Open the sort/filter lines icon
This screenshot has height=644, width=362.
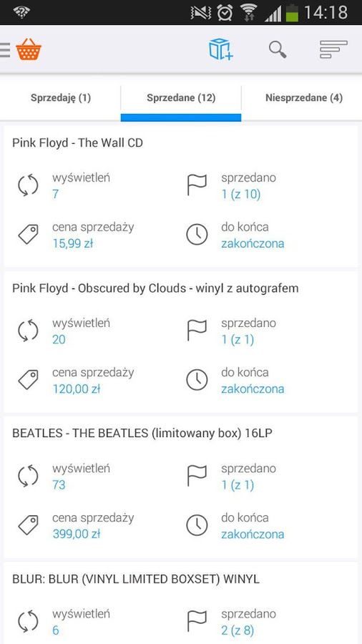333,49
